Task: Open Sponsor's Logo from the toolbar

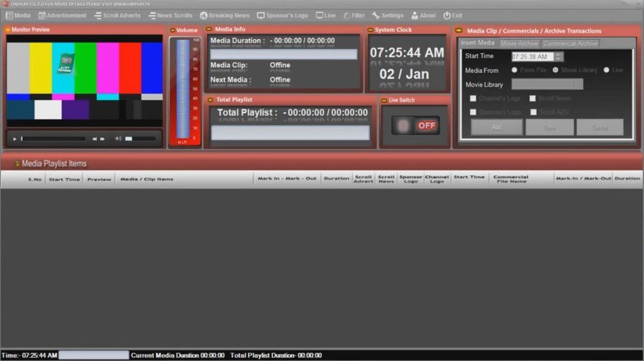Action: click(282, 16)
